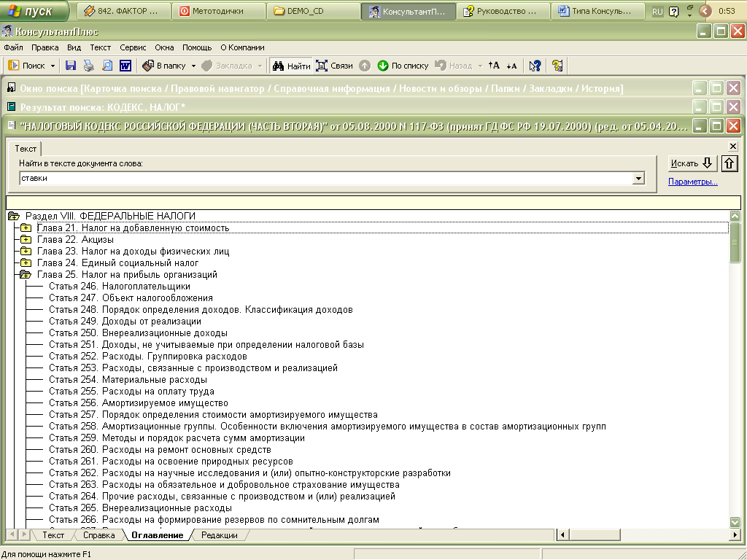Select Статья 265. Внереализационные расходы
The width and height of the screenshot is (747, 560).
[140, 508]
